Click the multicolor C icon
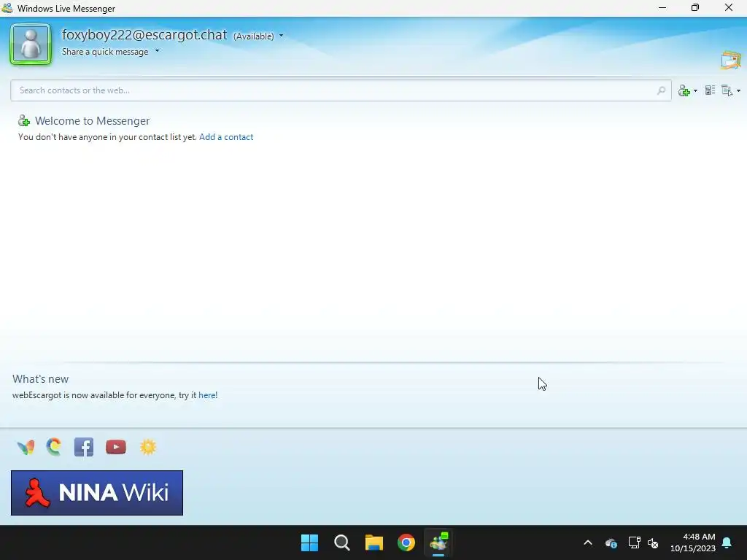Viewport: 747px width, 560px height. coord(54,447)
